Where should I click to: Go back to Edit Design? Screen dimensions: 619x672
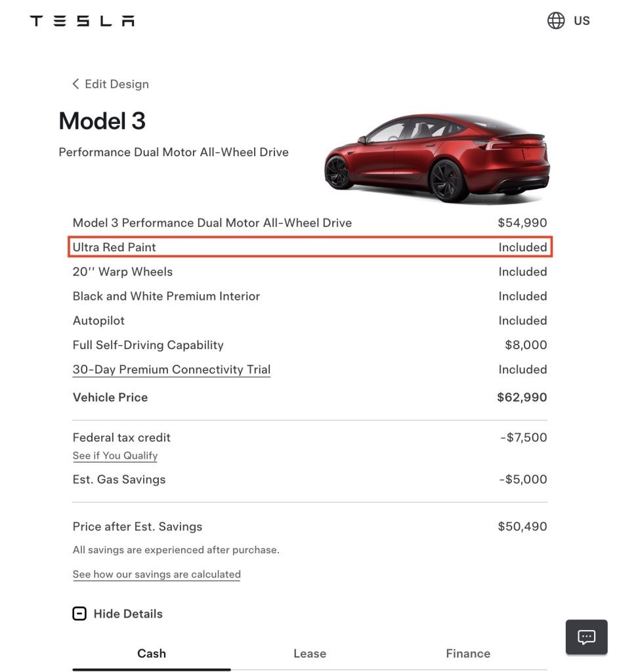(x=117, y=84)
